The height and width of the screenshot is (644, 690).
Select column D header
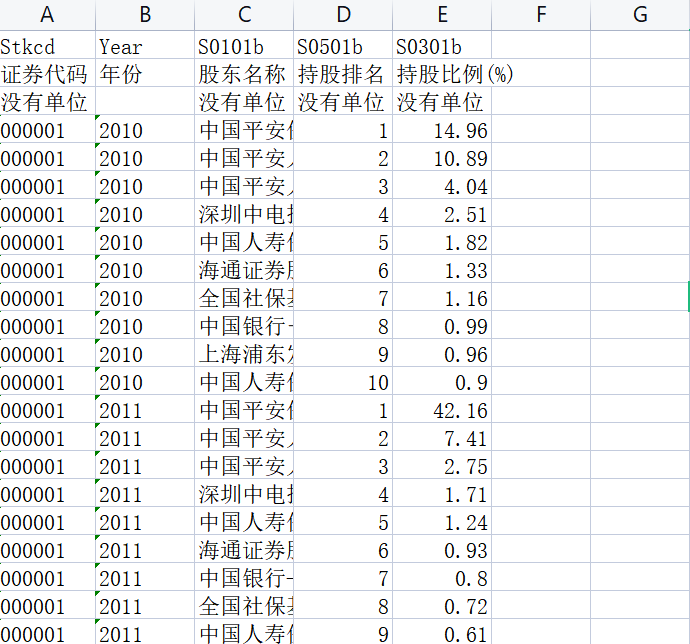(x=343, y=15)
